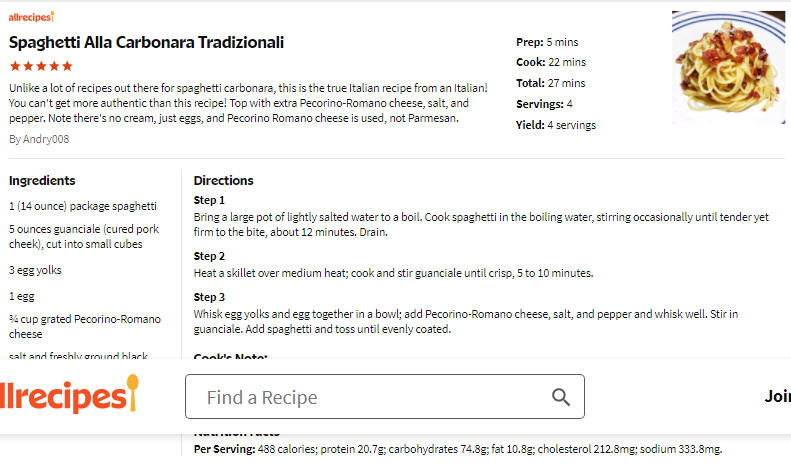The image size is (791, 469).
Task: Click the guanciale ingredient line
Action: pos(84,237)
